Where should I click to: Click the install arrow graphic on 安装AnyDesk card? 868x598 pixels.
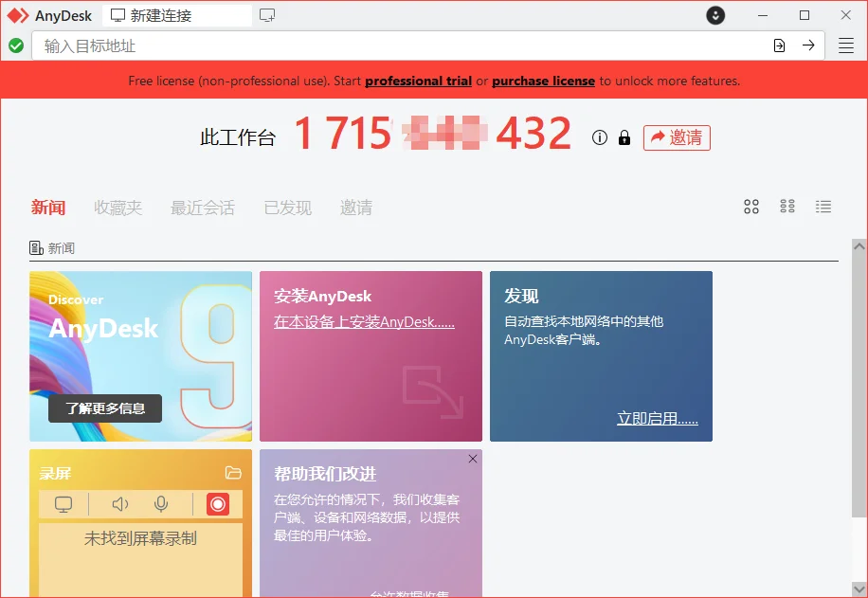pyautogui.click(x=432, y=391)
